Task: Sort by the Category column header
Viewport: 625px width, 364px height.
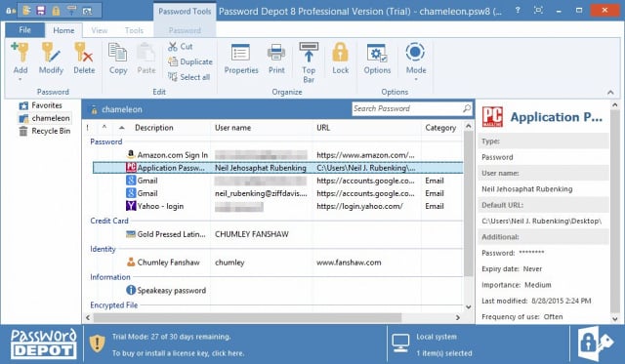Action: (440, 128)
